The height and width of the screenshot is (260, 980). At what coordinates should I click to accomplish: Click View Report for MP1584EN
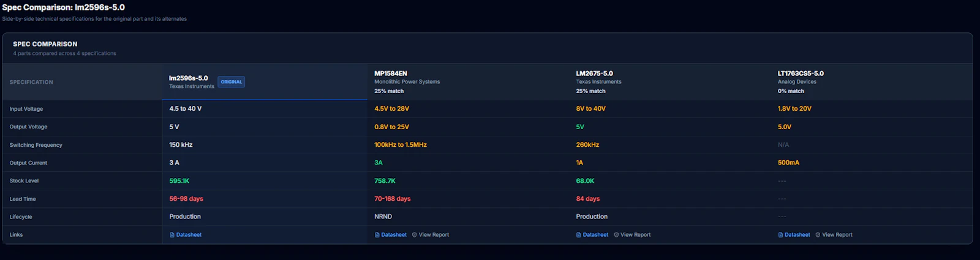431,235
